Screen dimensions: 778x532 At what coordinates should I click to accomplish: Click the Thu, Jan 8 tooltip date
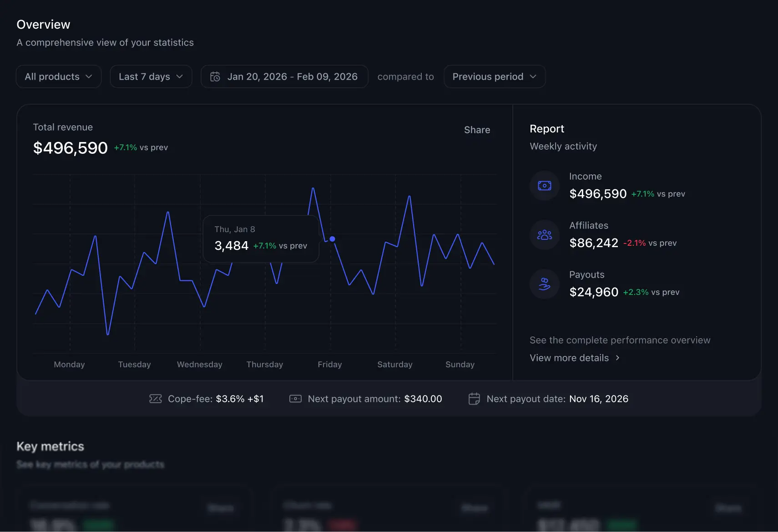235,229
